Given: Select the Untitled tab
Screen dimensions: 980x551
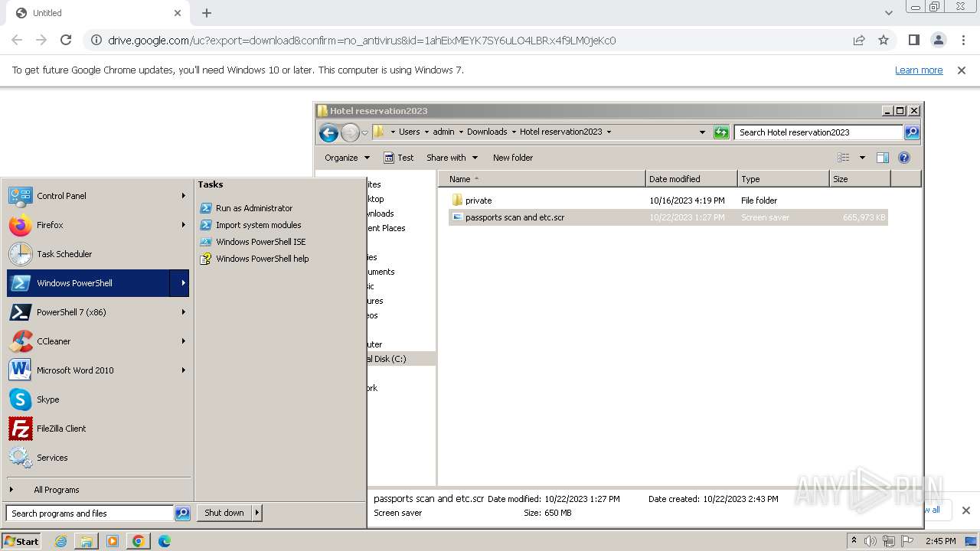Looking at the screenshot, I should (98, 13).
